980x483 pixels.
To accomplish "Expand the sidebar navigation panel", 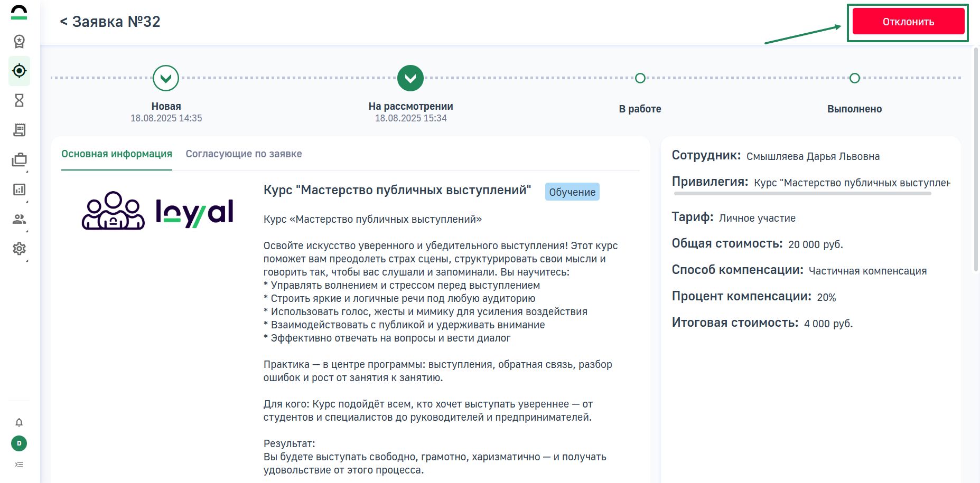I will [x=19, y=465].
